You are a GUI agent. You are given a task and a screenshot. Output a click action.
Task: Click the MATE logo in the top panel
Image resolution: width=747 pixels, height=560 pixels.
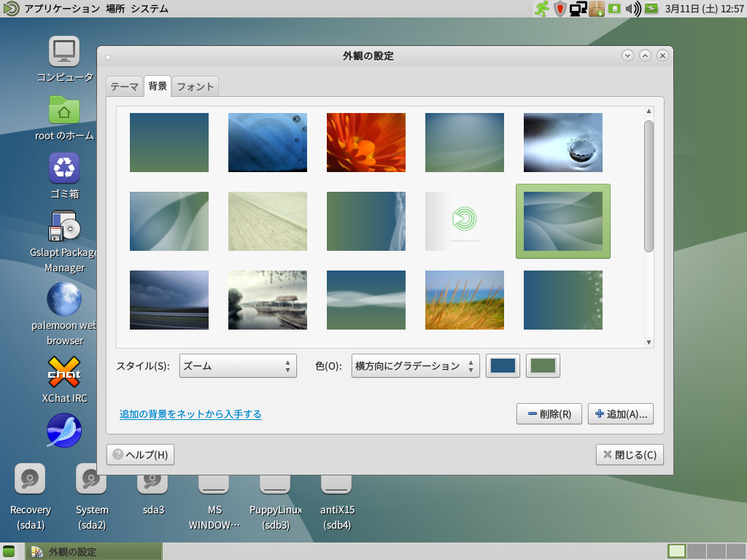(x=11, y=9)
